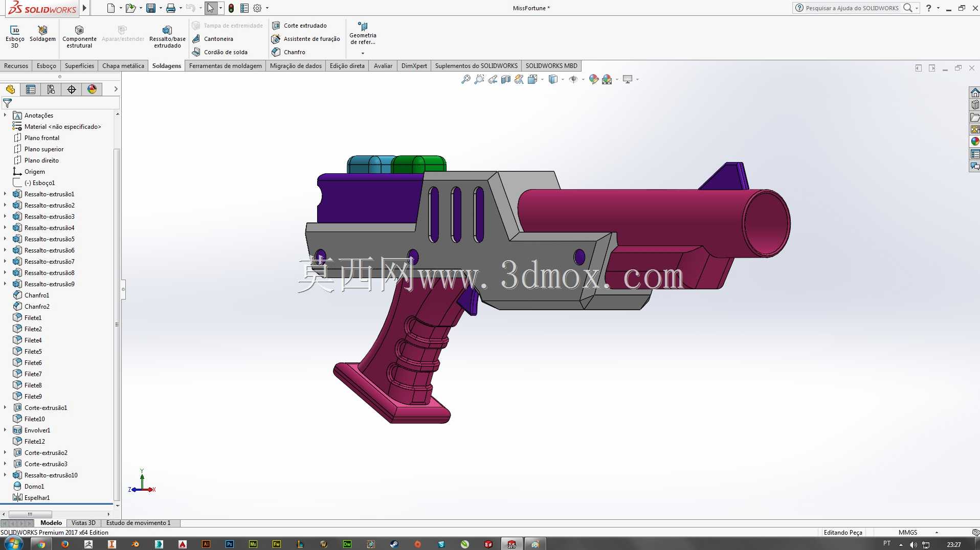Activate the Corte extrudado tool
Screen dimensions: 980x550
tap(299, 26)
